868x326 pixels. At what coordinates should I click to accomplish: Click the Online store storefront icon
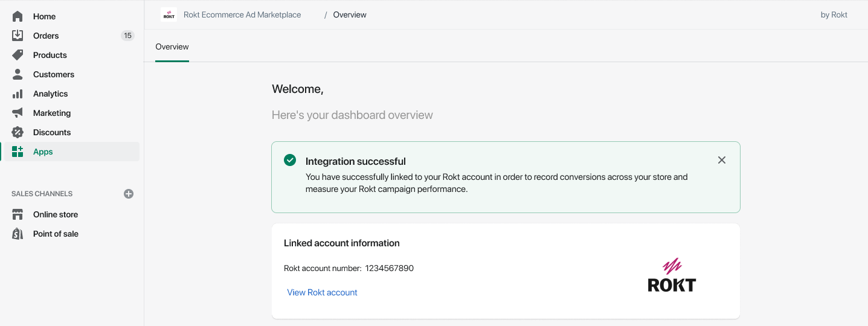point(18,214)
